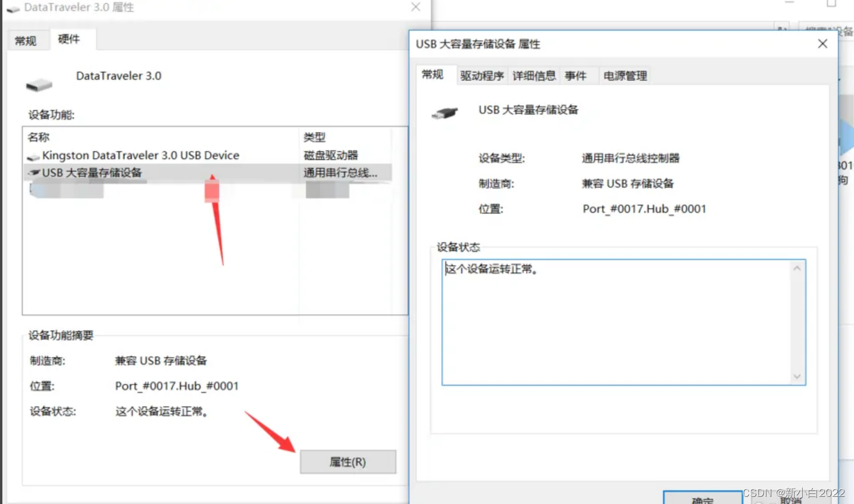Viewport: 854px width, 504px height.
Task: Sort by the 类型 column header
Action: (x=346, y=137)
